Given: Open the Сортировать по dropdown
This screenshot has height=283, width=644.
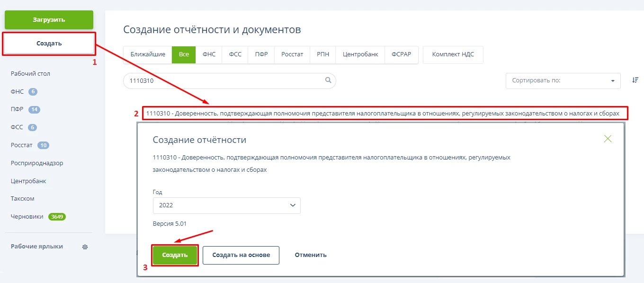Looking at the screenshot, I should click(563, 80).
